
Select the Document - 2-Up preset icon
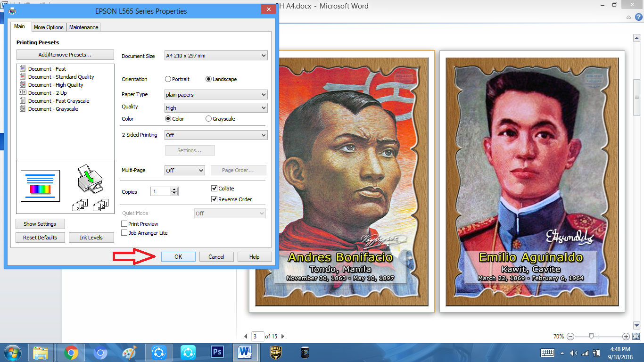click(x=22, y=93)
